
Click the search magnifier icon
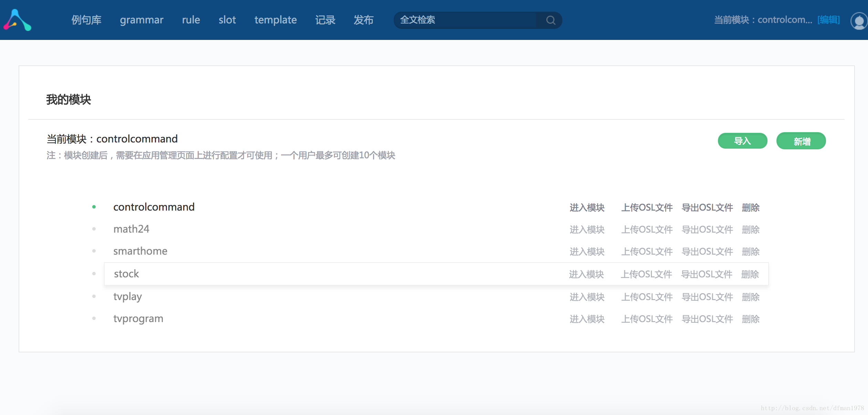click(x=551, y=20)
